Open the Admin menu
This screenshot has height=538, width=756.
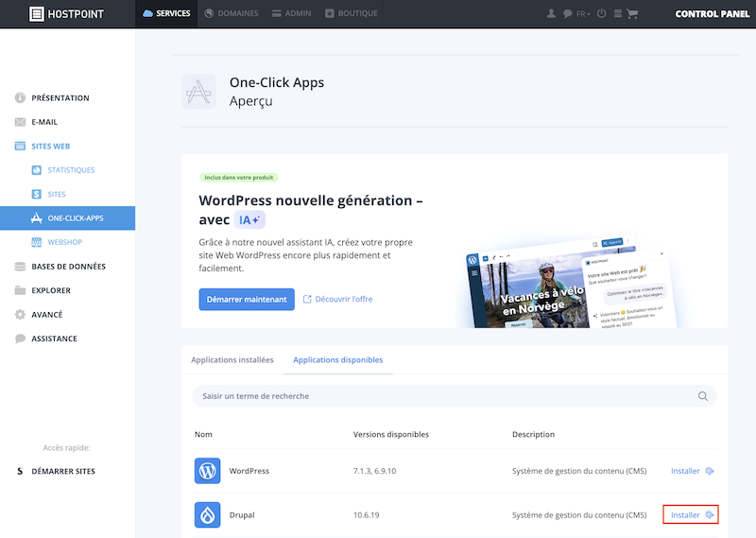pos(291,13)
